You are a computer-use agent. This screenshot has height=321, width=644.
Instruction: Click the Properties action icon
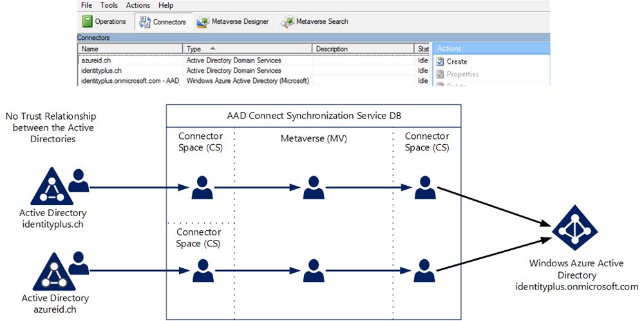[x=440, y=74]
